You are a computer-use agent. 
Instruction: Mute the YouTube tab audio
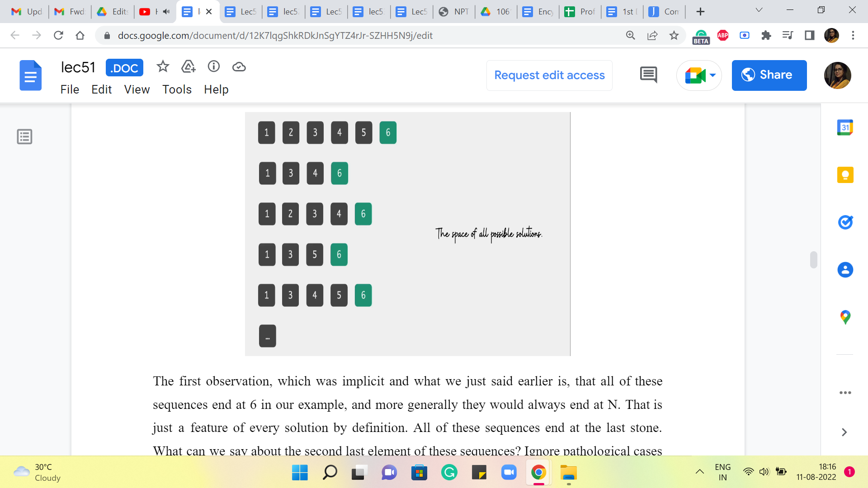(x=166, y=12)
